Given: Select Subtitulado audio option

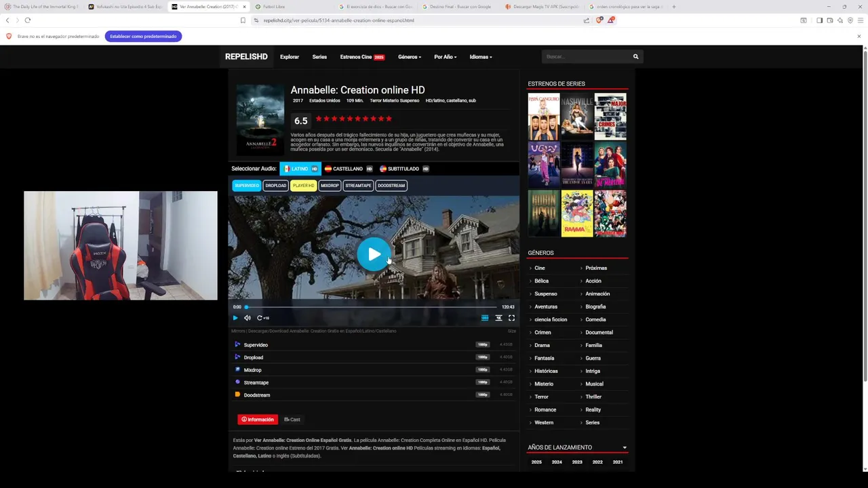Looking at the screenshot, I should (404, 169).
